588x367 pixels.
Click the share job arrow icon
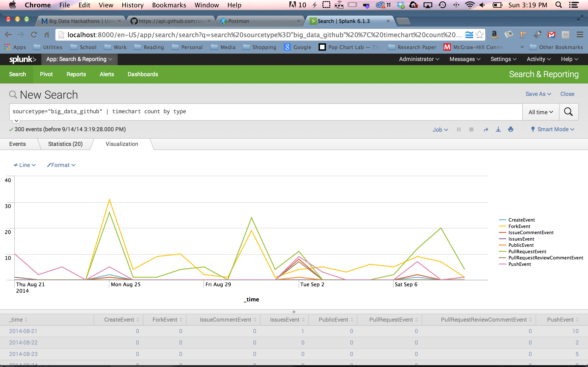point(486,129)
